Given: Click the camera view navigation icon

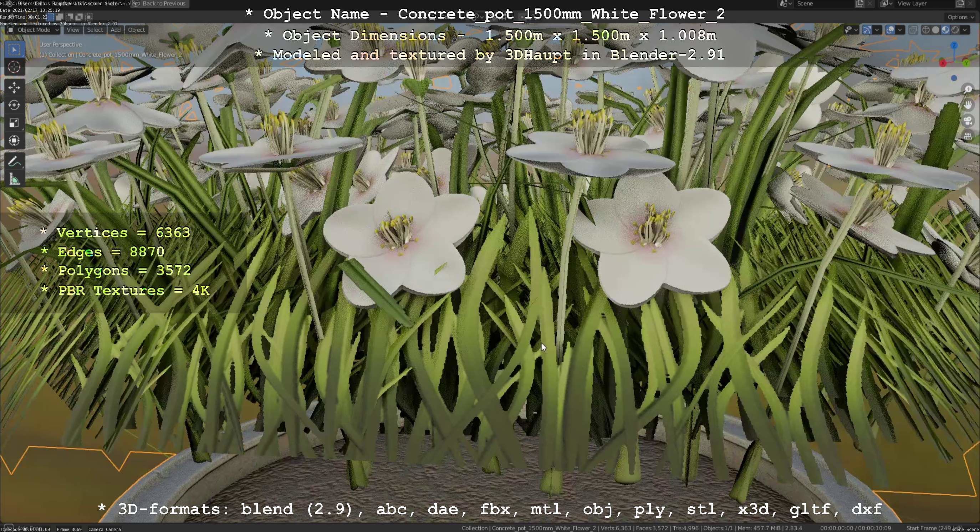Looking at the screenshot, I should coord(968,121).
